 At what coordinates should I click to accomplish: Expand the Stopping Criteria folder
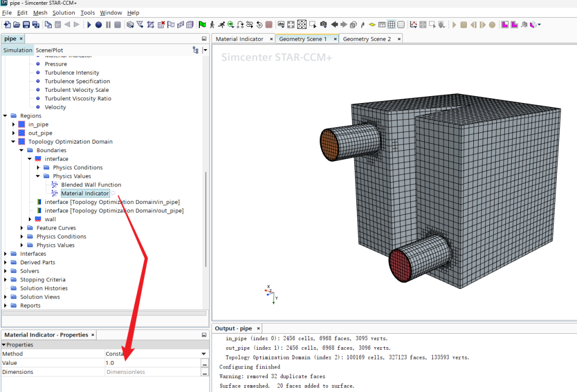click(5, 279)
